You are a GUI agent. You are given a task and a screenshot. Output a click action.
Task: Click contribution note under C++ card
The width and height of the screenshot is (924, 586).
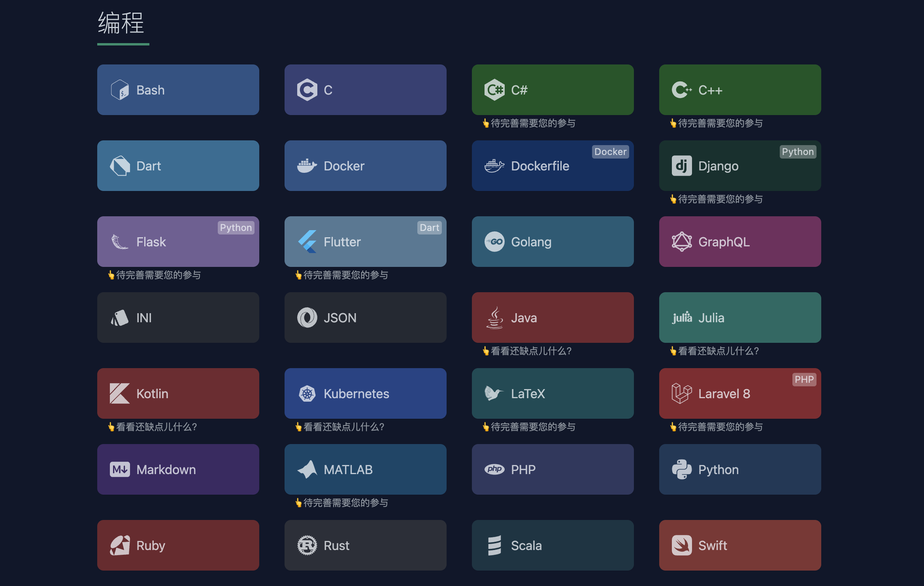[x=716, y=123]
